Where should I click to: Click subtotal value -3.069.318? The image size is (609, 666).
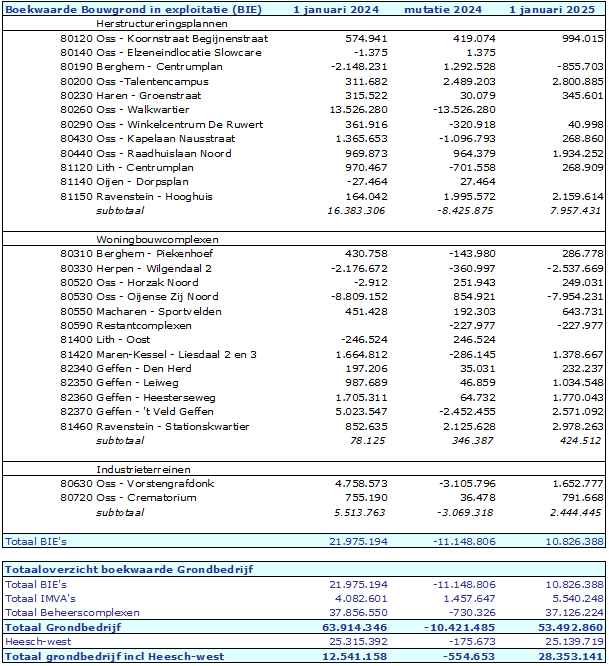click(x=465, y=513)
